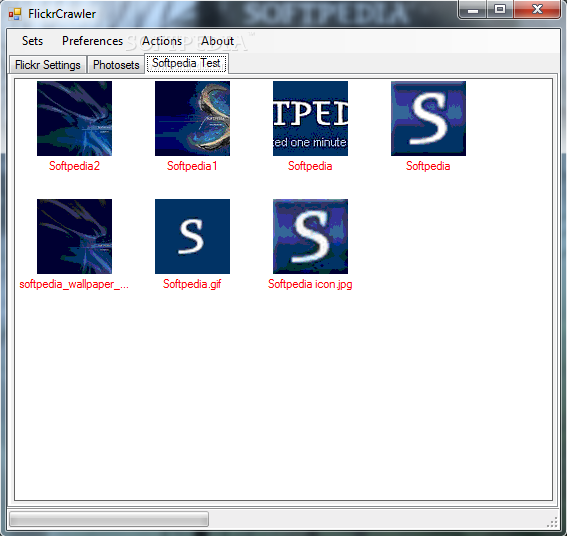Switch to the Photosets tab
The height and width of the screenshot is (536, 567).
coord(116,65)
